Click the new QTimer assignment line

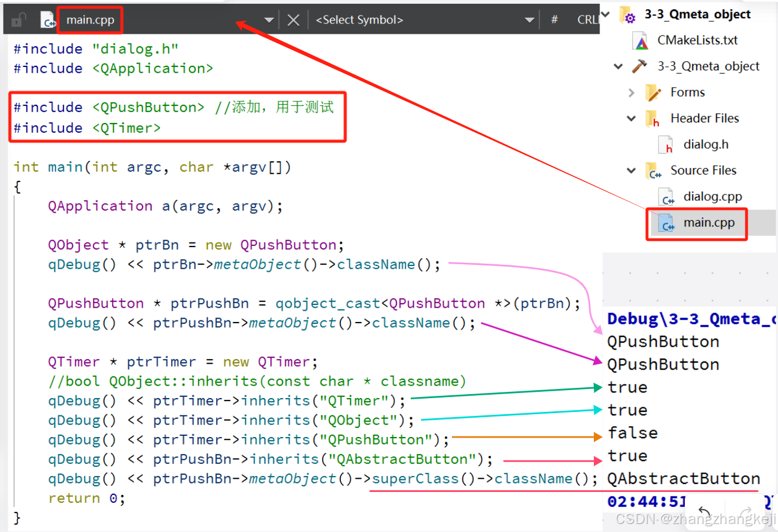pyautogui.click(x=182, y=362)
